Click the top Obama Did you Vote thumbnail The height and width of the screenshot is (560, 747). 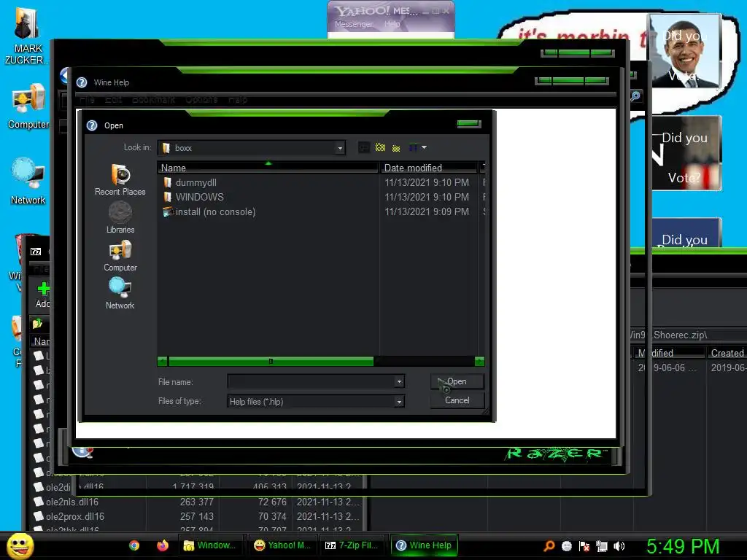684,50
